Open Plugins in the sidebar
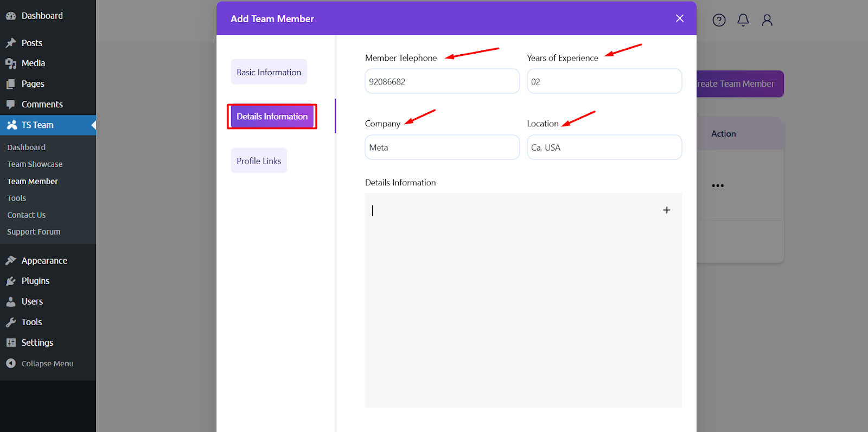The image size is (868, 432). (35, 281)
